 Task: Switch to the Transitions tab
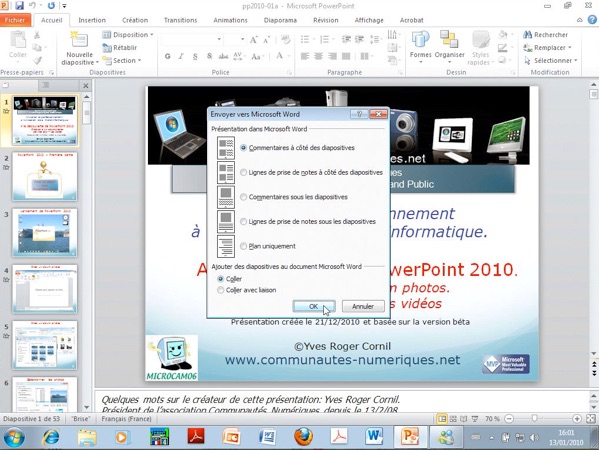pos(180,20)
